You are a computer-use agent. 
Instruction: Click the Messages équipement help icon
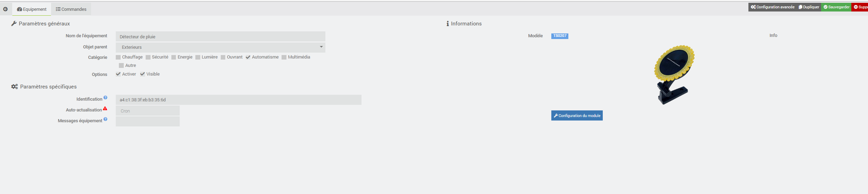(105, 119)
